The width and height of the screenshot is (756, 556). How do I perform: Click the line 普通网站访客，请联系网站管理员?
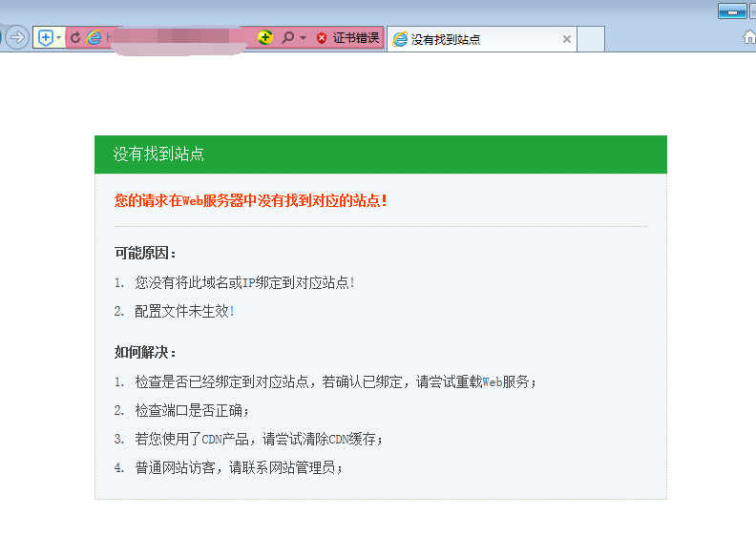[239, 467]
